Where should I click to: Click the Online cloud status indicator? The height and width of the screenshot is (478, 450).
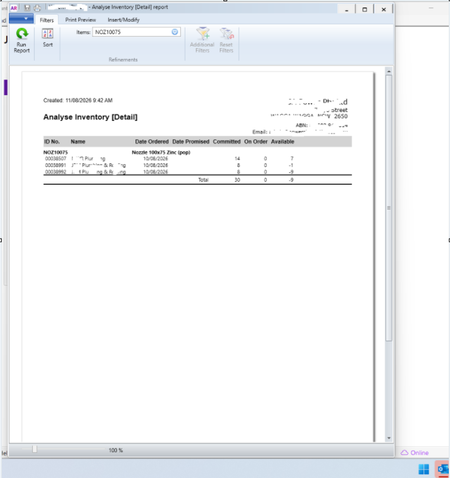415,453
